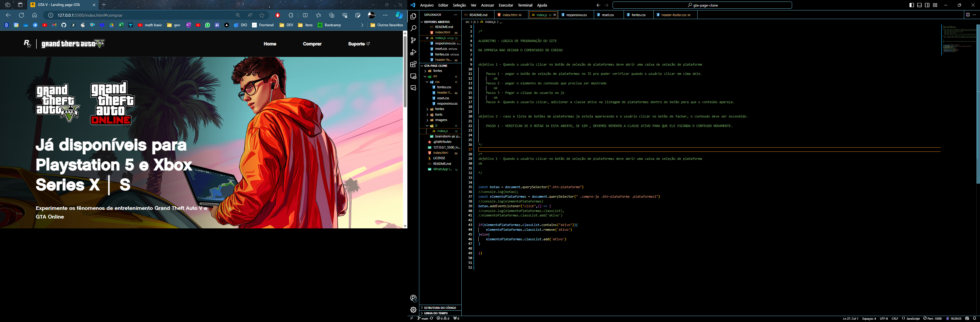Open Edge split screen icon

pos(305,15)
